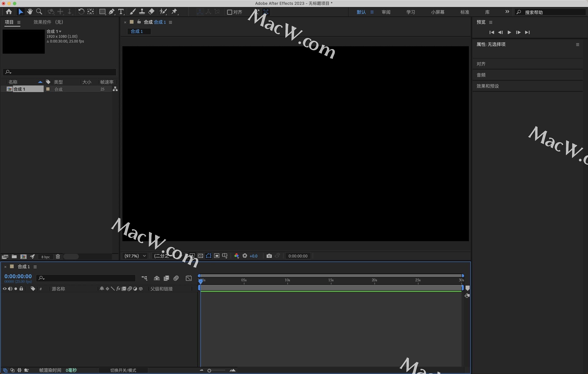Click the Home icon in the toolbar
Screen dimensions: 588x374
[x=9, y=12]
